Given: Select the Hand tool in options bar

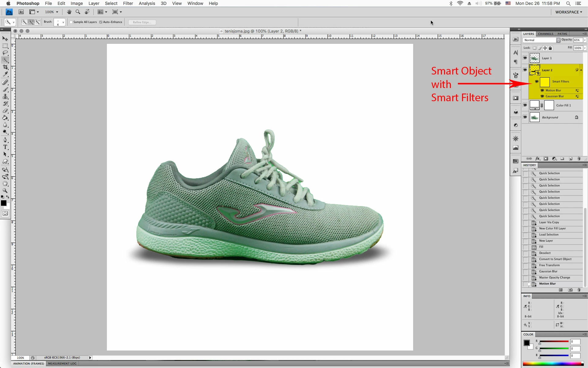Looking at the screenshot, I should click(x=69, y=12).
